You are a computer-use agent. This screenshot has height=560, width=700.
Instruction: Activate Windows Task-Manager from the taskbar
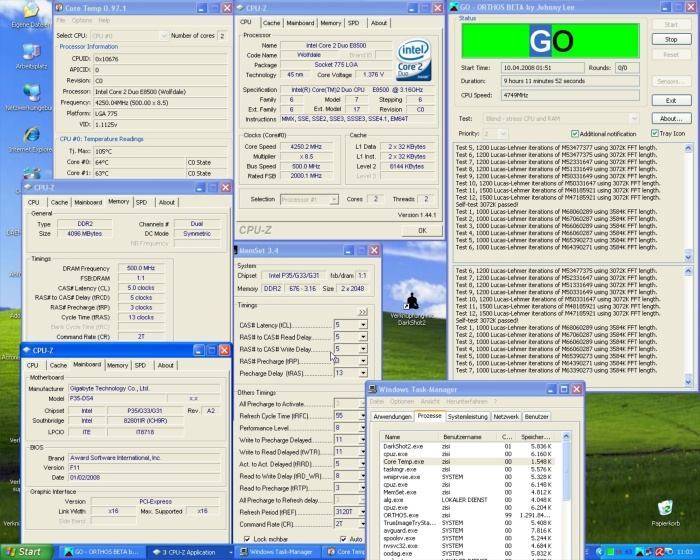[277, 552]
